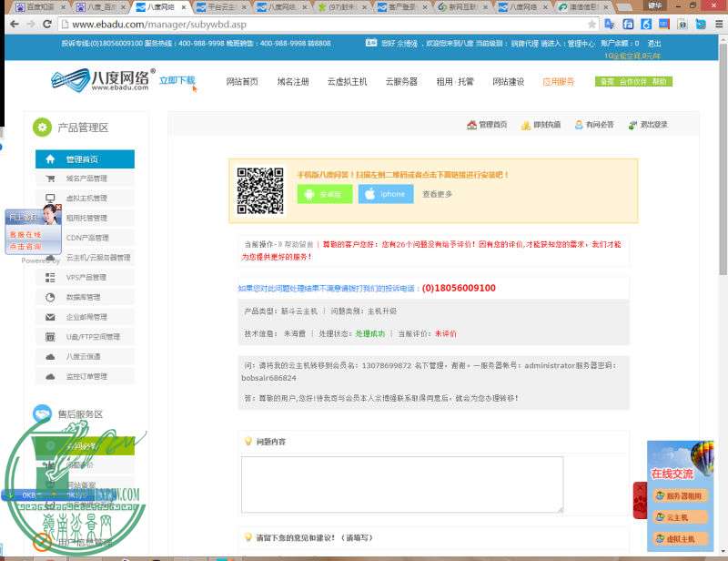Open 域名产品管理 in the sidebar

click(85, 178)
